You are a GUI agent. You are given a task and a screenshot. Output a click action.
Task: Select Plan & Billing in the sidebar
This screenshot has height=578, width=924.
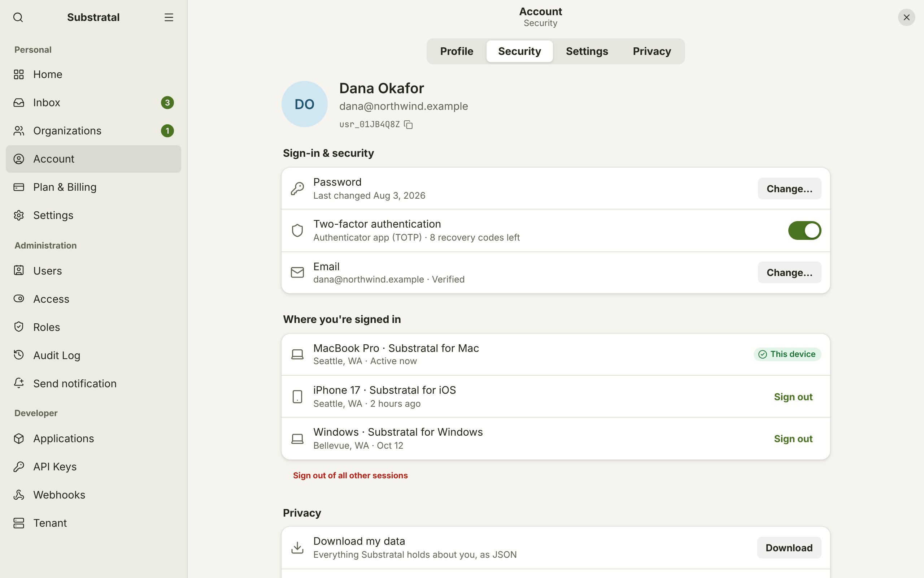[93, 187]
